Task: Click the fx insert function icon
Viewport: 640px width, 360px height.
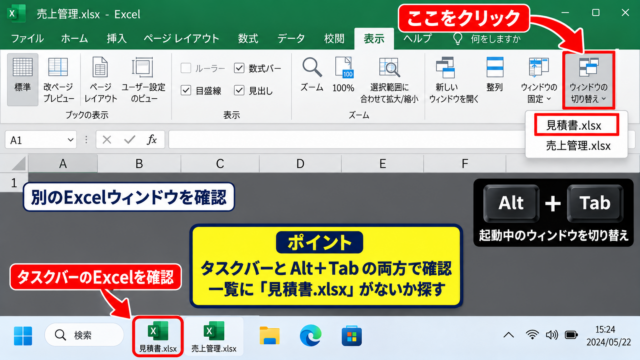Action: (x=152, y=140)
